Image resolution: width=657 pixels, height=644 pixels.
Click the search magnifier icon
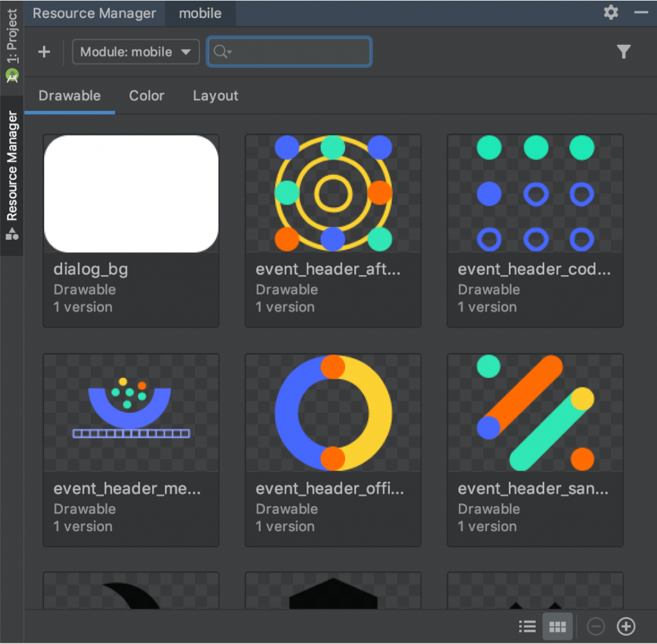point(219,51)
